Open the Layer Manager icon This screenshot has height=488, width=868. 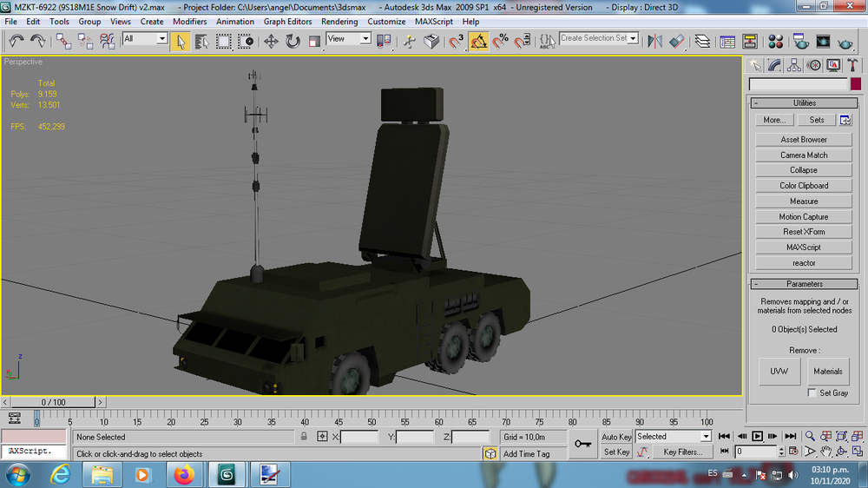[x=702, y=41]
